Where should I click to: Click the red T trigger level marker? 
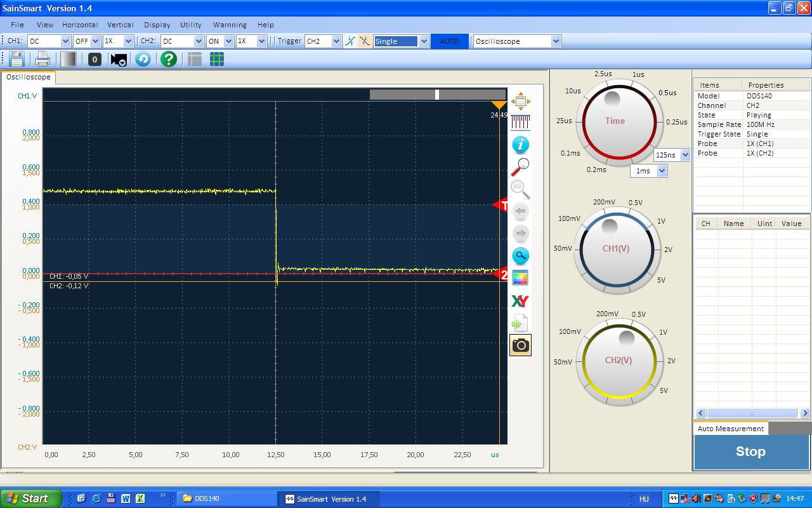point(501,204)
